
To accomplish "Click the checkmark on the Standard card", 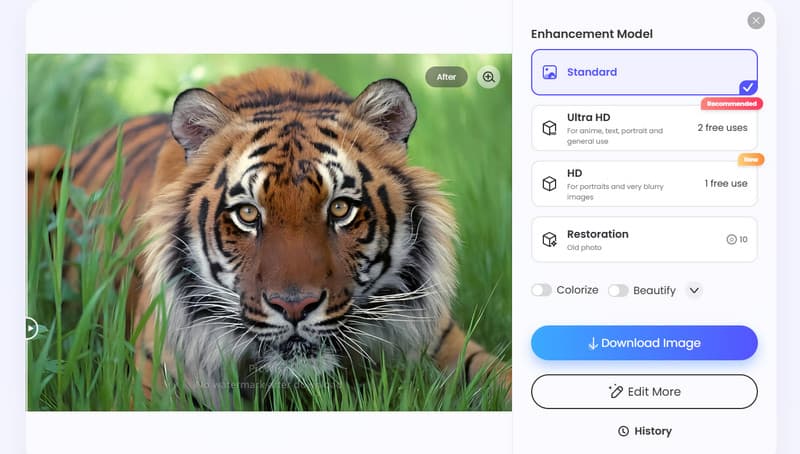I will coord(748,87).
